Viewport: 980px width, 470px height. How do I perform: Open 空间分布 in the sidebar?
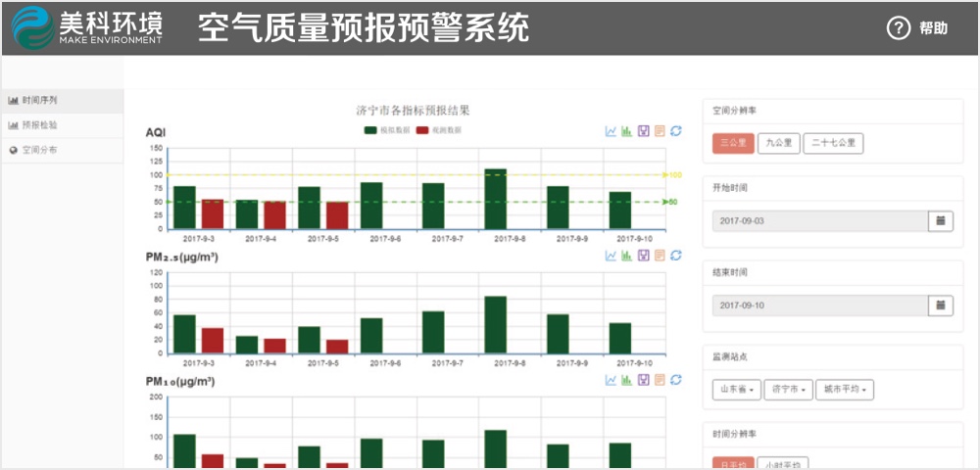pos(39,151)
